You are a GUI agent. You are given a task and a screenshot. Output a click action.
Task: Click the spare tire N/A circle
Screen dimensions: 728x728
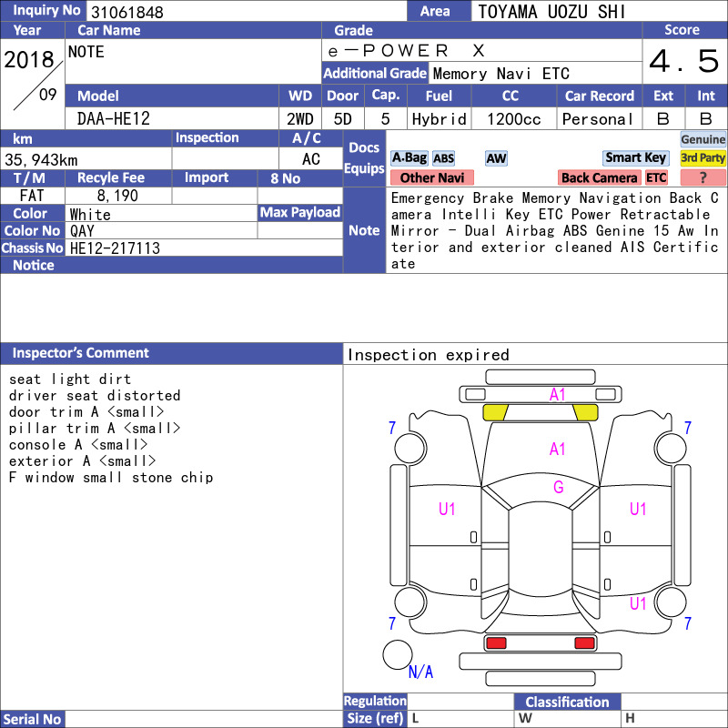click(x=398, y=654)
